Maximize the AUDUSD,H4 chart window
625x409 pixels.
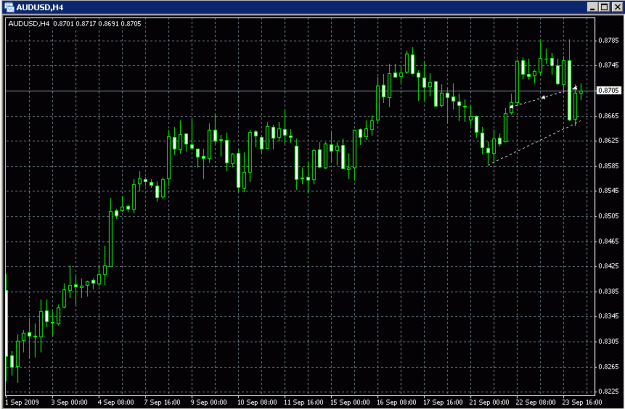click(604, 7)
